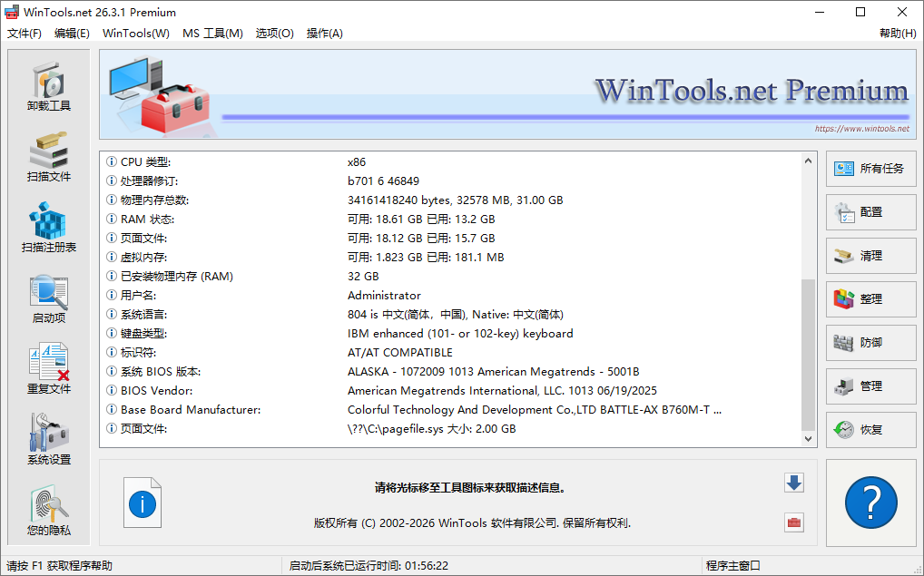The width and height of the screenshot is (924, 576).
Task: Click the 所有任务 button
Action: click(x=870, y=169)
